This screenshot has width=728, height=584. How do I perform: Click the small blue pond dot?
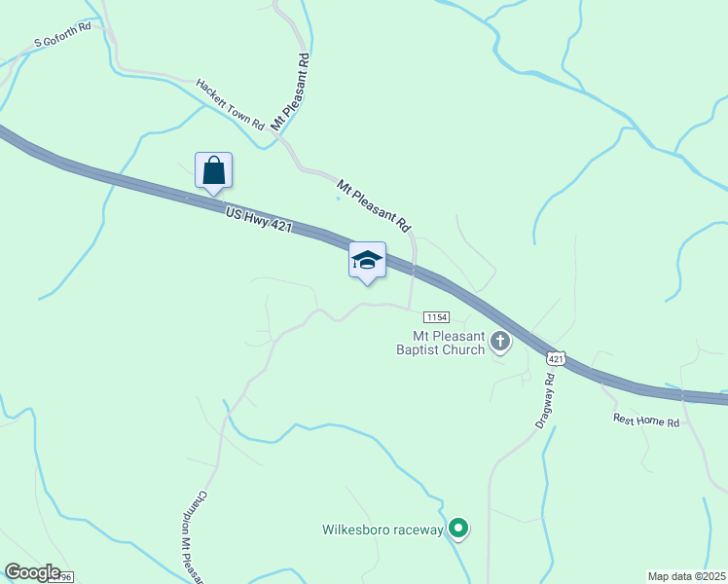[x=338, y=199]
